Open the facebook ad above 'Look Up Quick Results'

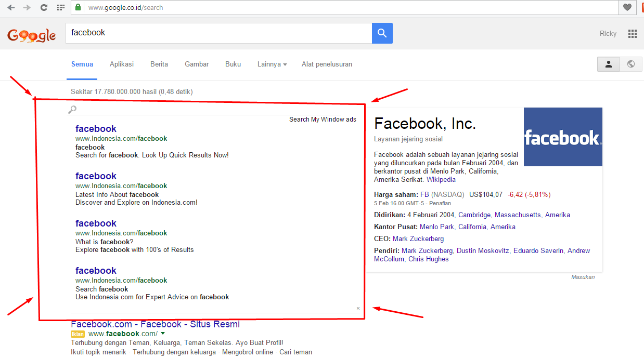pos(96,129)
